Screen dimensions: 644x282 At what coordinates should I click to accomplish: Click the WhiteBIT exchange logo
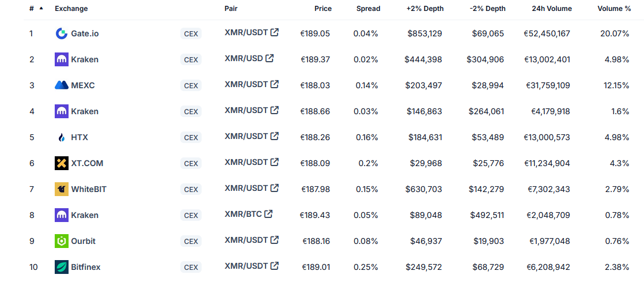tap(62, 189)
